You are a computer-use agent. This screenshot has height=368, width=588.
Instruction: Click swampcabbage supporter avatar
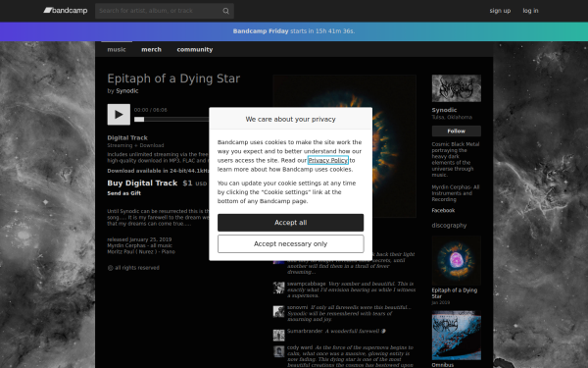278,288
